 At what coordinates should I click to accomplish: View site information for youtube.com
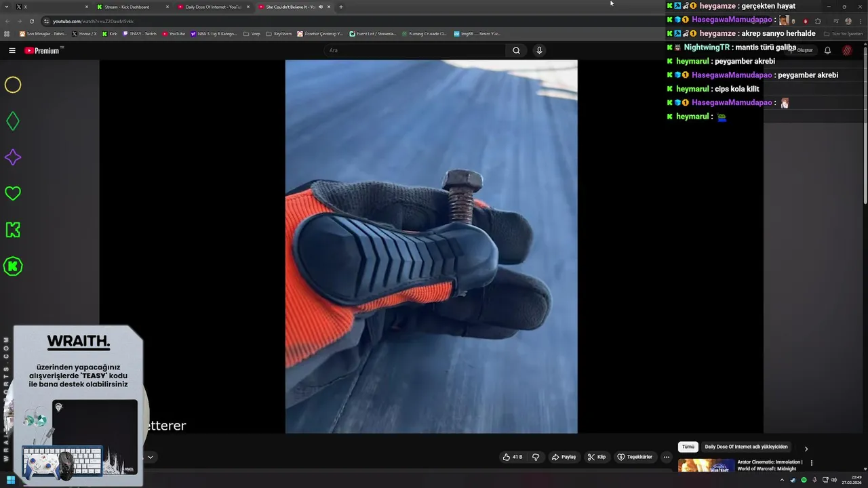tap(45, 21)
